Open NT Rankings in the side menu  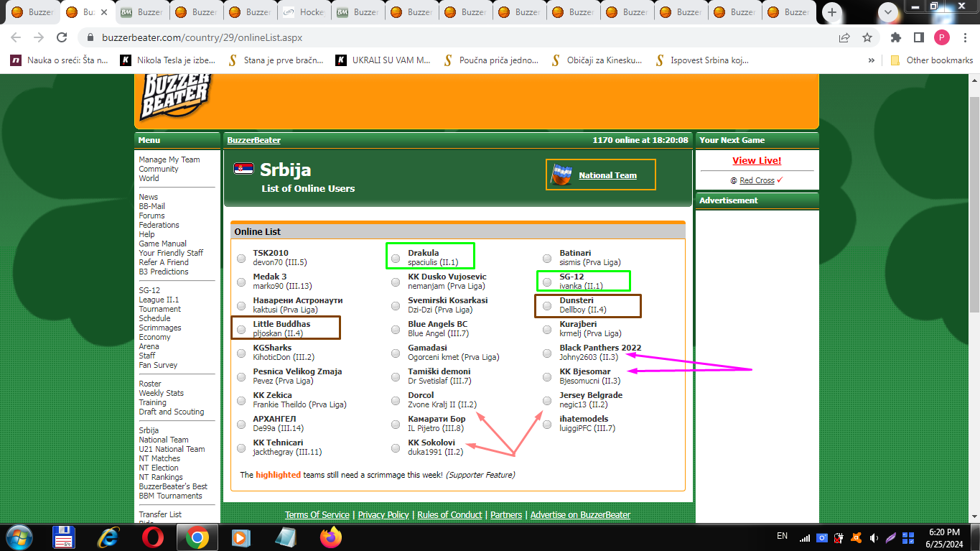pos(161,477)
